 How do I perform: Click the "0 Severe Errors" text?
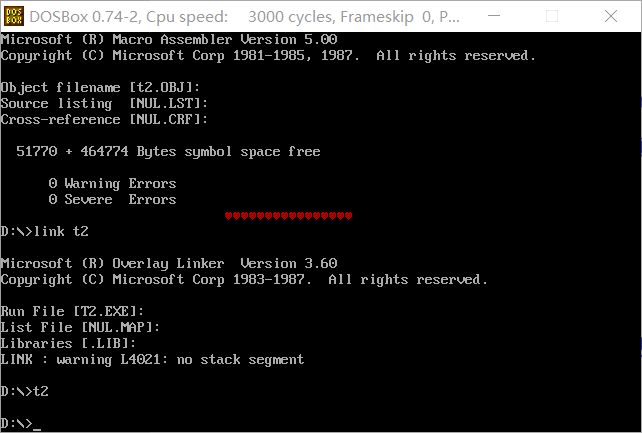[x=112, y=200]
